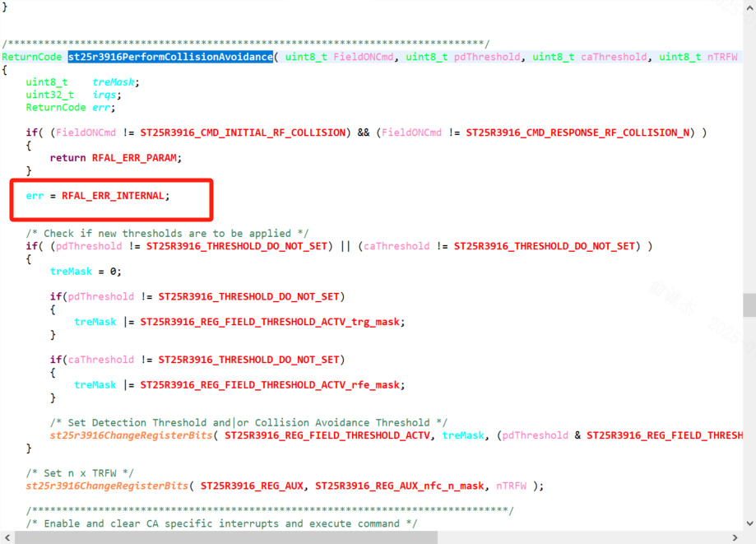Viewport: 756px width, 544px height.
Task: Click the horizontal scrollbar left arrow
Action: tap(7, 537)
